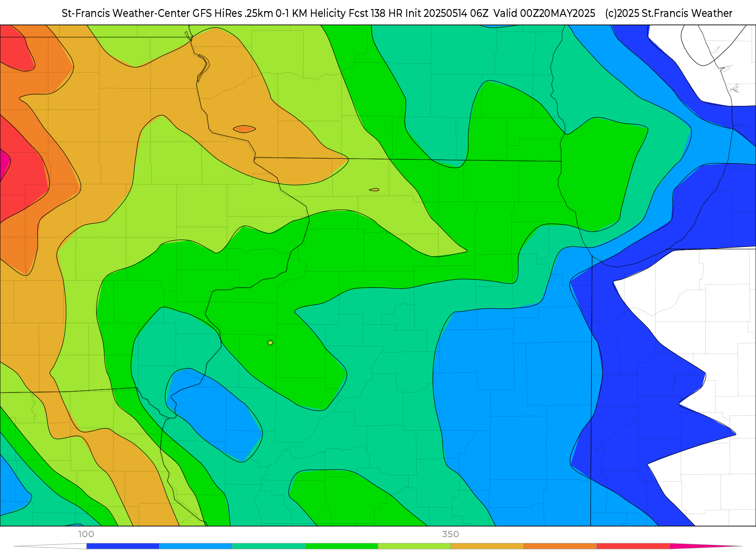Click the light blue legend color segment
Screen dimensions: 756x551
point(196,546)
